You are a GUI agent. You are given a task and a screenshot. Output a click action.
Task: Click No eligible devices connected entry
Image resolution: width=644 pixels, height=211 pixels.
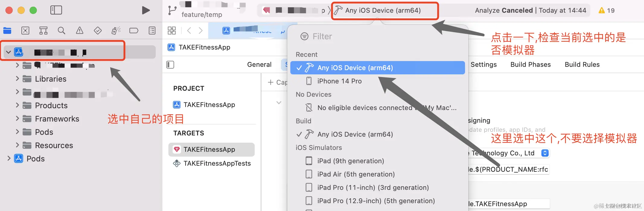[378, 108]
